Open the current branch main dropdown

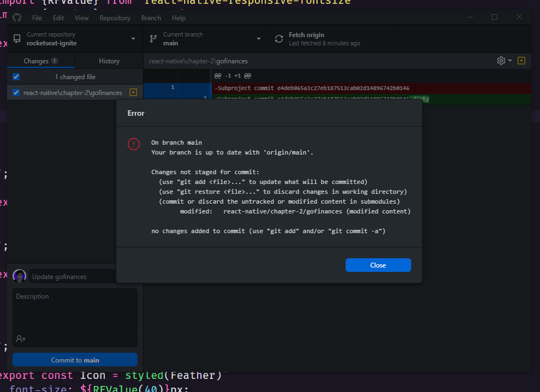258,38
